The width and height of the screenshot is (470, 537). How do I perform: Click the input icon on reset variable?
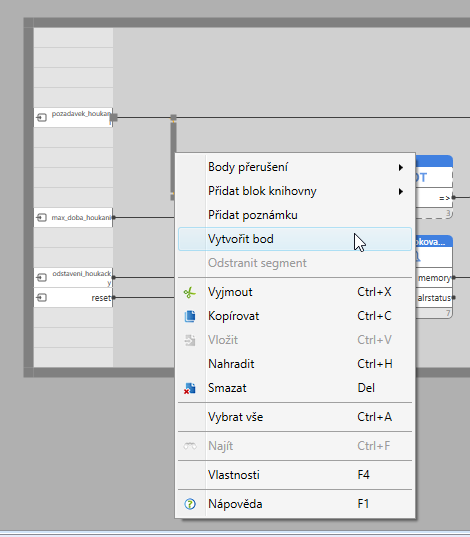pyautogui.click(x=41, y=298)
